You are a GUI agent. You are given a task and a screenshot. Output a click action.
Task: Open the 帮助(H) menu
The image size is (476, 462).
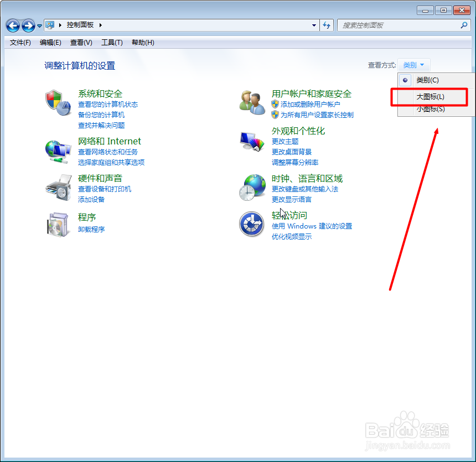point(143,43)
